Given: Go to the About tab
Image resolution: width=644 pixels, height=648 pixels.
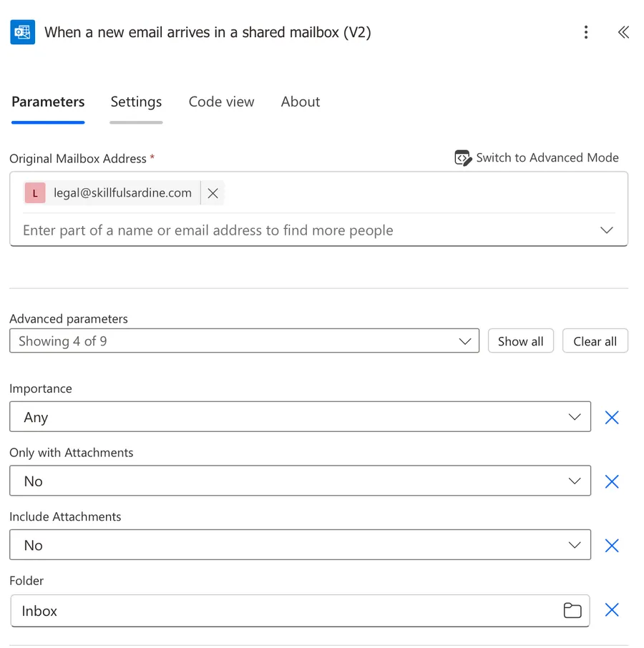Looking at the screenshot, I should [301, 102].
